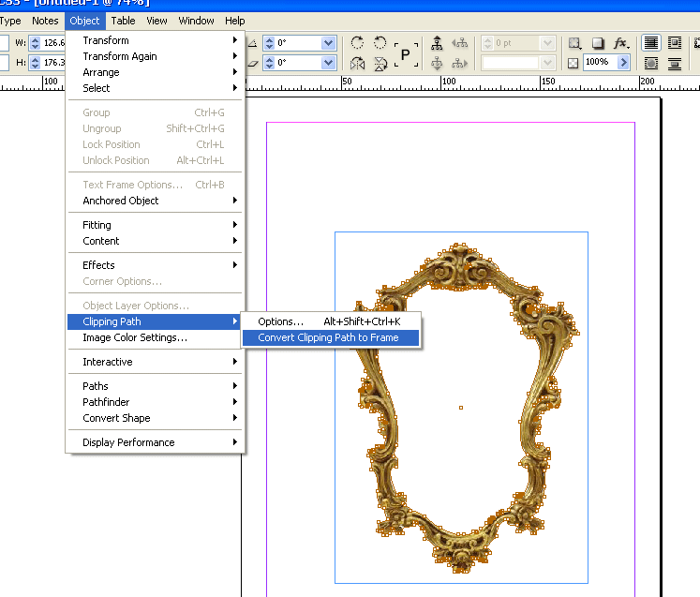Click the Flip Horizontal icon

point(357,64)
